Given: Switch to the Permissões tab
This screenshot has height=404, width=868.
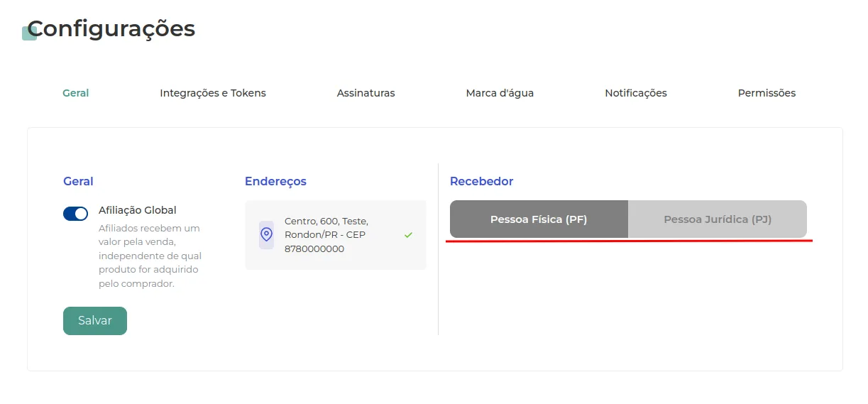Looking at the screenshot, I should coord(767,93).
